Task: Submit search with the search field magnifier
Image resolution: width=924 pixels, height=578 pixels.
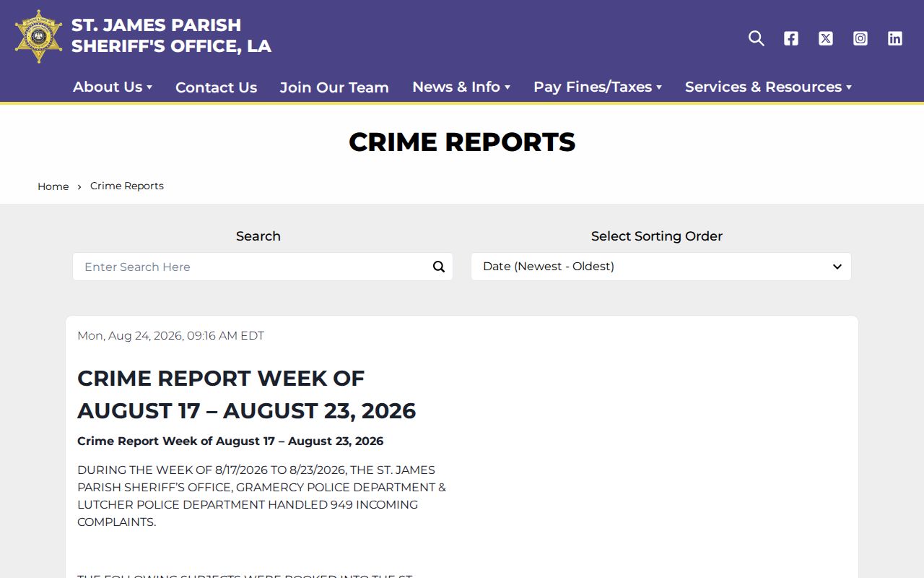Action: [439, 267]
